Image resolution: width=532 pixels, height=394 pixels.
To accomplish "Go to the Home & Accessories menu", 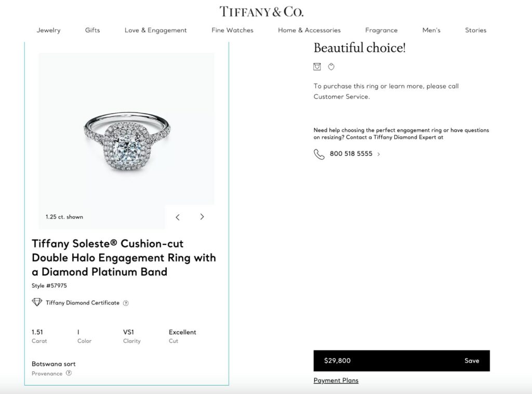I will [309, 30].
